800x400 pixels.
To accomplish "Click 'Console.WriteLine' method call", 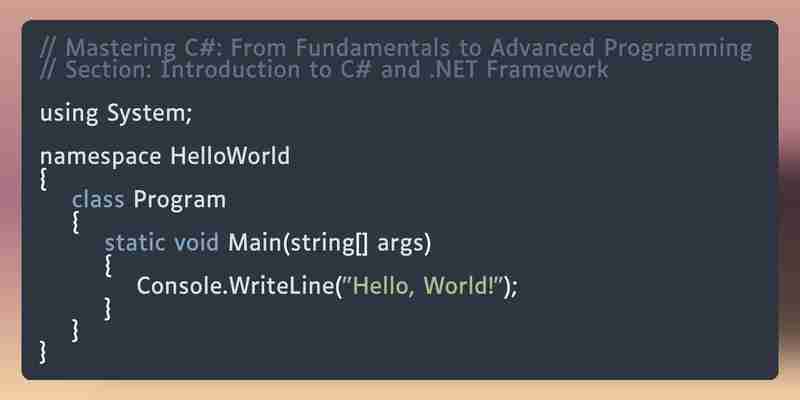I will click(x=235, y=286).
